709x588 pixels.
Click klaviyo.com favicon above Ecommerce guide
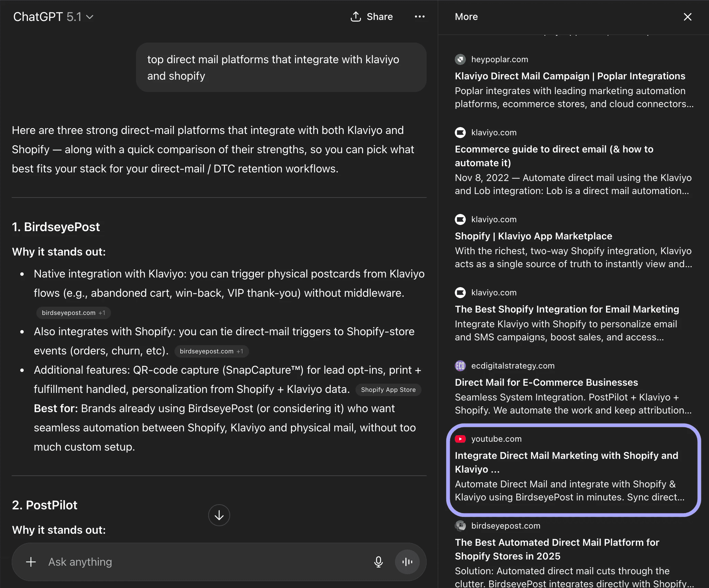click(460, 133)
